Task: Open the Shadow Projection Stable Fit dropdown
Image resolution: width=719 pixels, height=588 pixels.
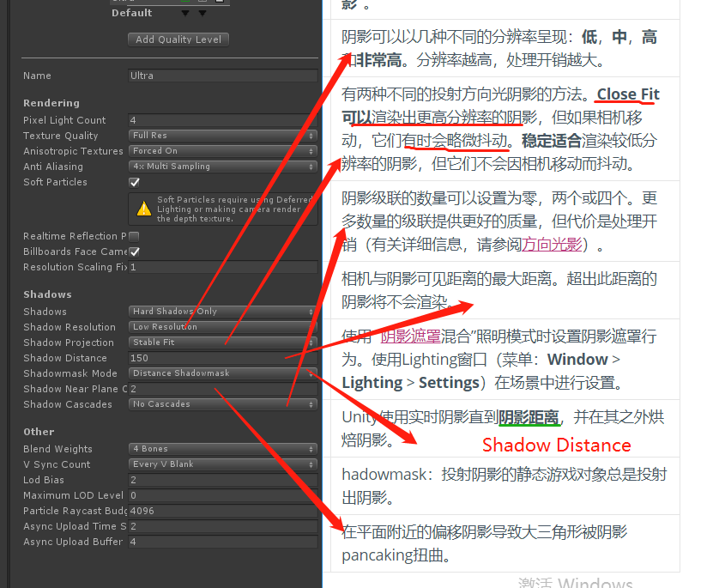Action: [x=223, y=342]
